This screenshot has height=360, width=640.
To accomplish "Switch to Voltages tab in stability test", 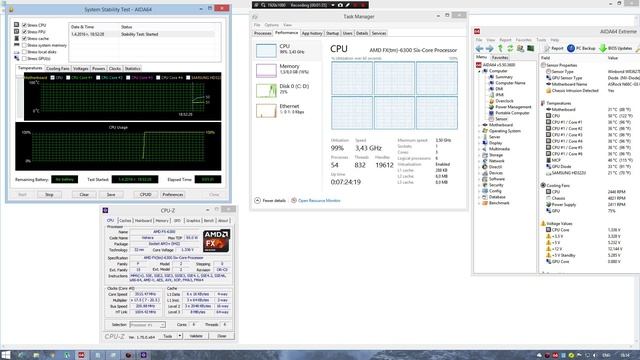I will point(80,69).
